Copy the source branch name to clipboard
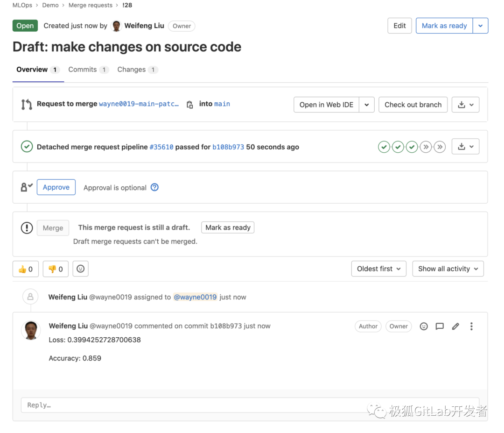The height and width of the screenshot is (433, 504). click(x=190, y=104)
